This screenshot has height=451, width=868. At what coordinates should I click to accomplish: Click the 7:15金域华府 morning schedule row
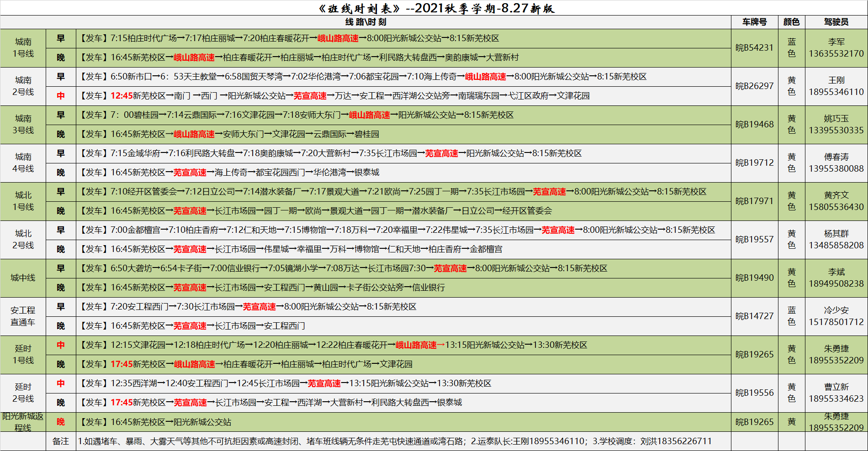click(x=403, y=153)
